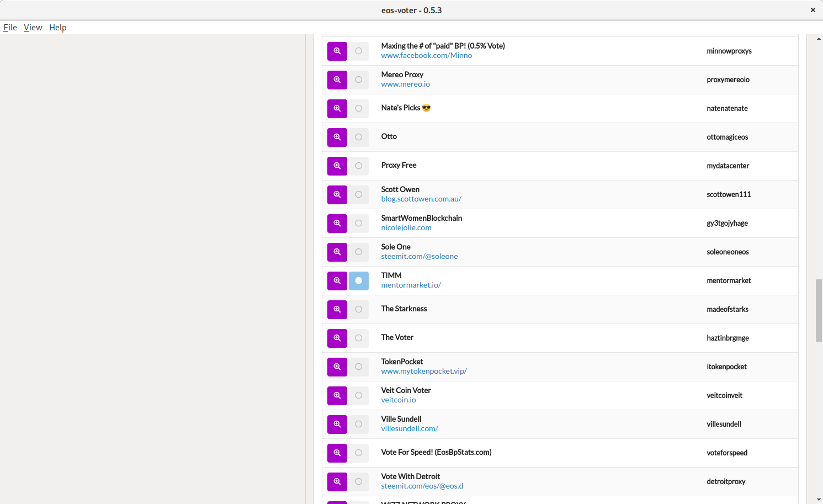Click the zoom icon beside Otto
823x504 pixels.
coord(337,137)
